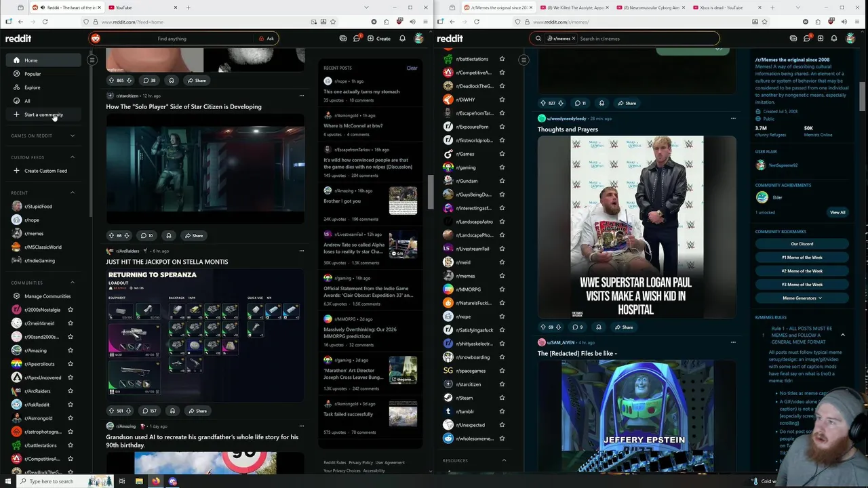Give award on JUST HIT THE JACKPOT post
868x488 pixels.
[x=172, y=411]
